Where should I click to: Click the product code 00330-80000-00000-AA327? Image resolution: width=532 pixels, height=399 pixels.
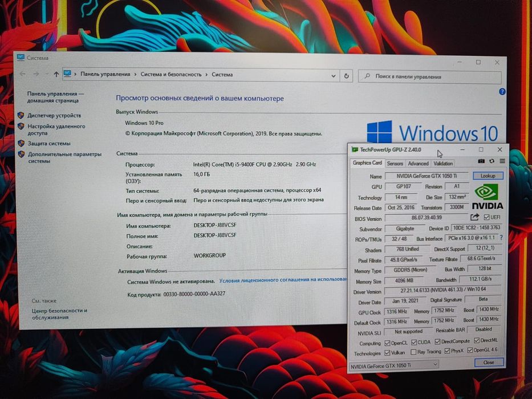pos(194,294)
